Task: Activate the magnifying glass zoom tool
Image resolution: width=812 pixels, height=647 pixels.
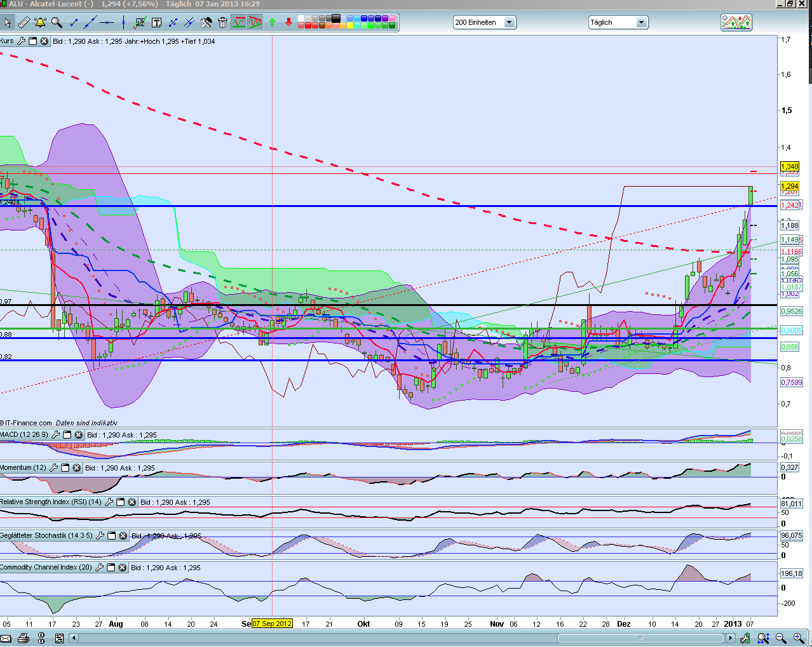Action: click(x=57, y=23)
